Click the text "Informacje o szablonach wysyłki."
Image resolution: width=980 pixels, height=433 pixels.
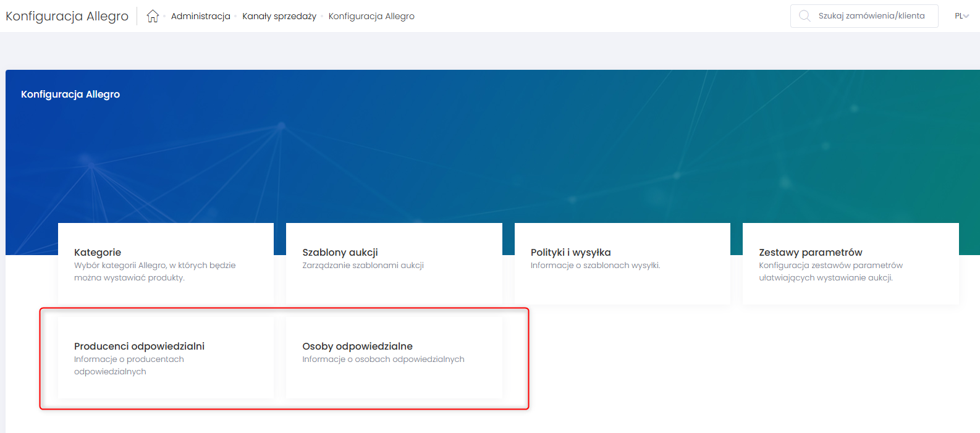tap(595, 266)
